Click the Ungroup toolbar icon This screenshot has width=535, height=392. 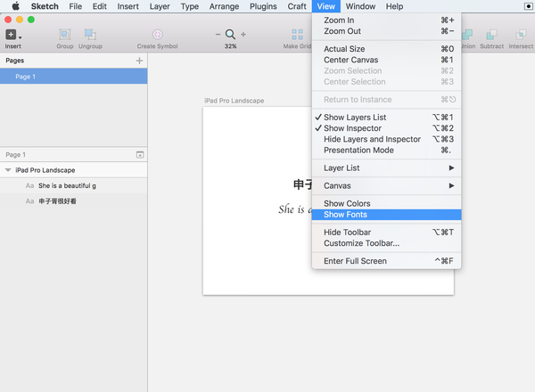tap(90, 35)
